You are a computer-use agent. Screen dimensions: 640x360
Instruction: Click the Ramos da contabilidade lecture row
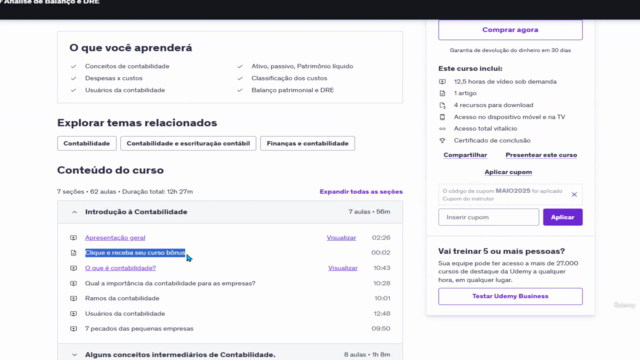tap(230, 298)
